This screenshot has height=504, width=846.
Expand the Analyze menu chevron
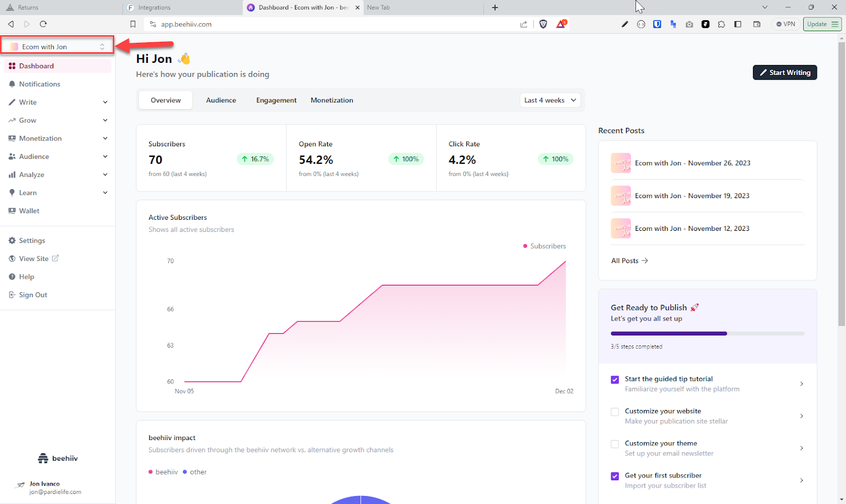click(x=105, y=175)
